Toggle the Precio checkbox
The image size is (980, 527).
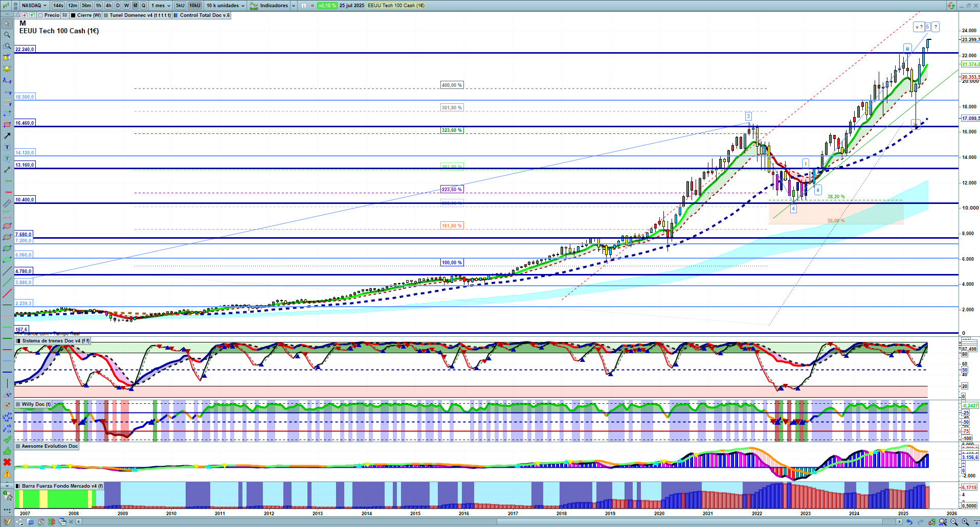pos(40,15)
